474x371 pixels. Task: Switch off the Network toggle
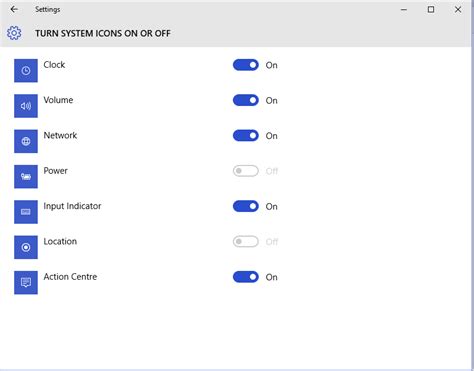(246, 136)
